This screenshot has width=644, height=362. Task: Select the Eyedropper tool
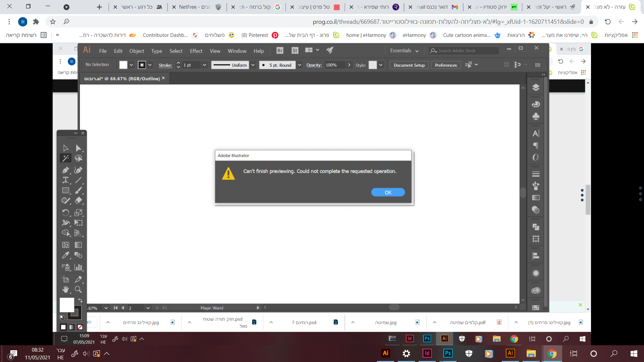click(x=66, y=255)
